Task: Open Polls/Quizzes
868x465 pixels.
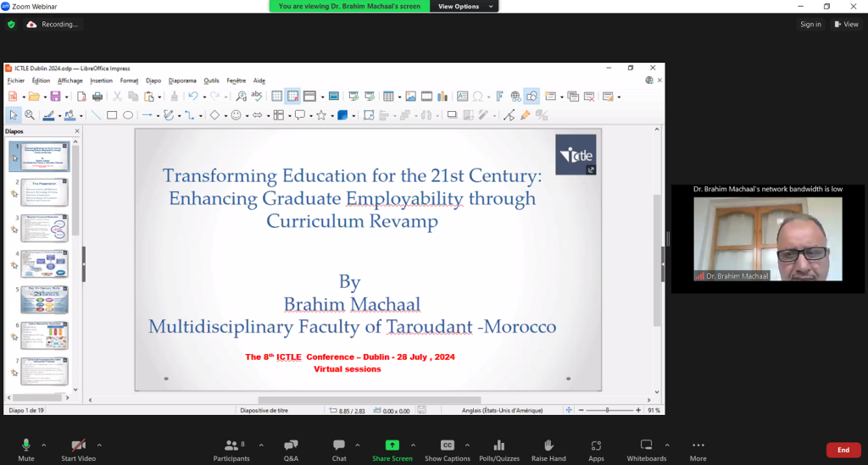Action: [x=498, y=449]
